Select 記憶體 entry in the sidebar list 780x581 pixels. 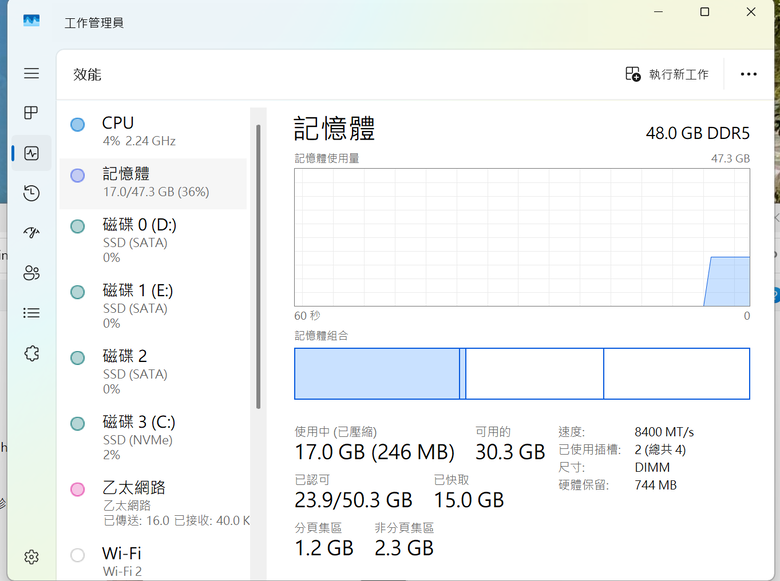tap(153, 183)
